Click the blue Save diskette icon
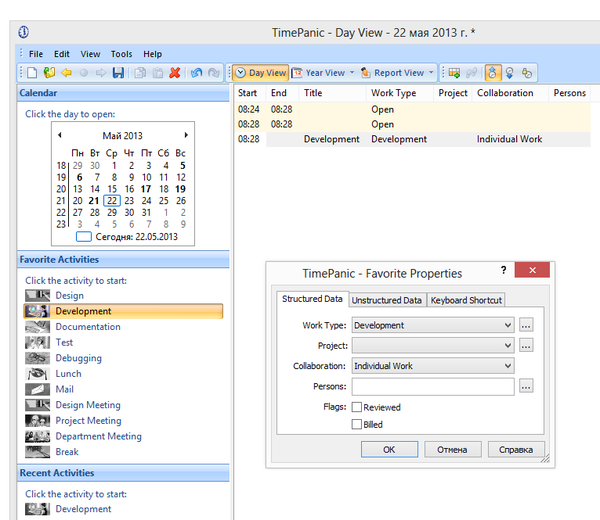The image size is (600, 520). 118,73
